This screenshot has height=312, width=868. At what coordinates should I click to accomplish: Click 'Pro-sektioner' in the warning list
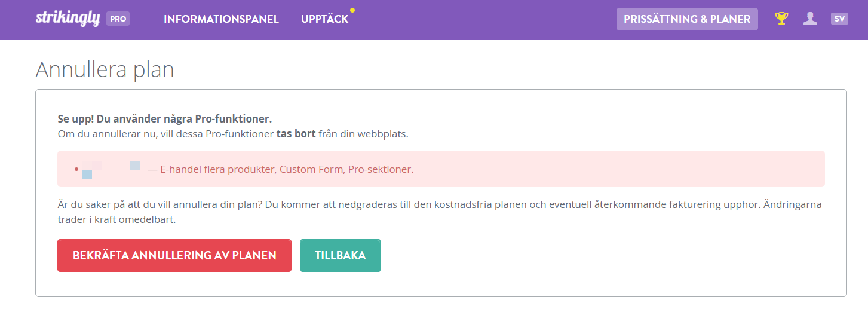(381, 169)
